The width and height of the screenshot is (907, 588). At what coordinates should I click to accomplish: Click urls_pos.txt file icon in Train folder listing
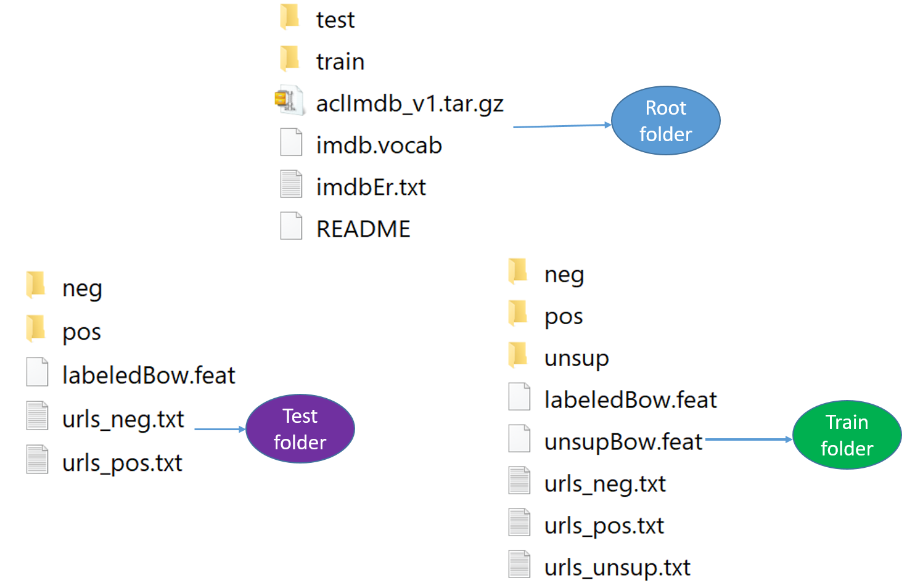pyautogui.click(x=519, y=523)
